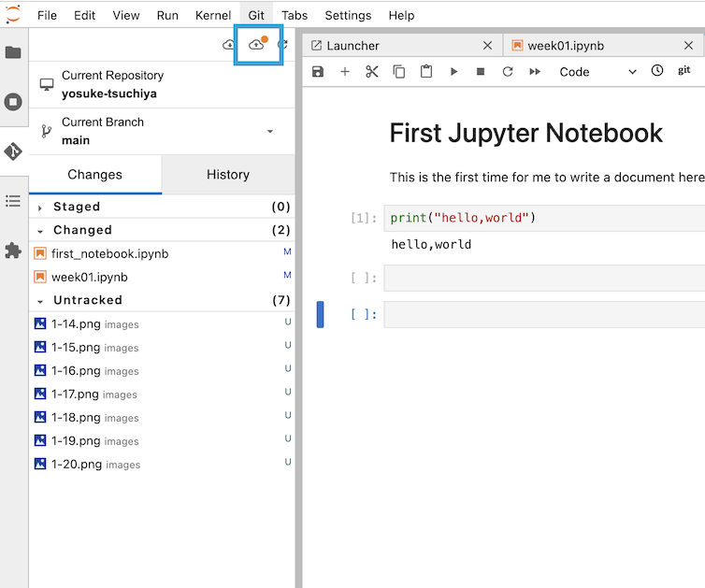Restart the kernel from the toolbar
Image resolution: width=705 pixels, height=588 pixels.
point(508,71)
